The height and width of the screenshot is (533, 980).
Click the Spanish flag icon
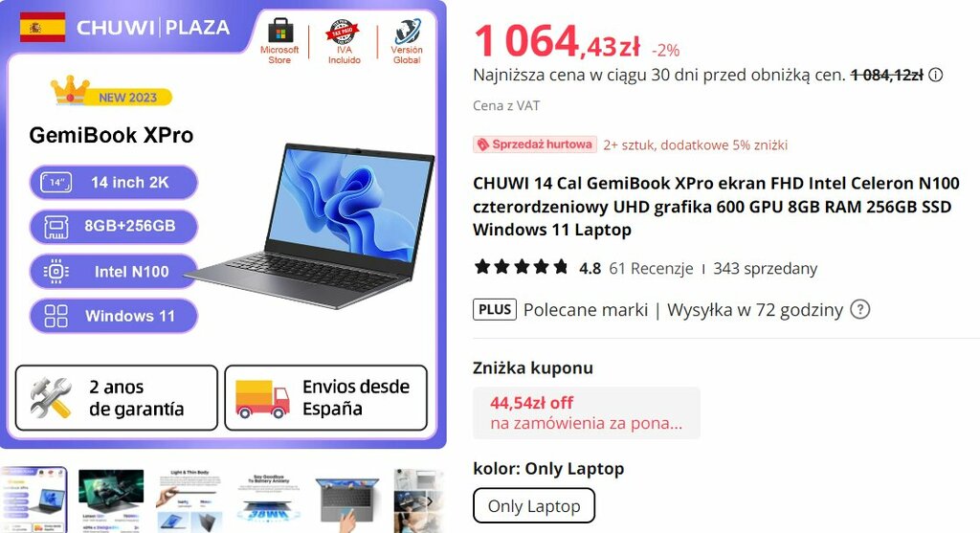click(x=42, y=28)
